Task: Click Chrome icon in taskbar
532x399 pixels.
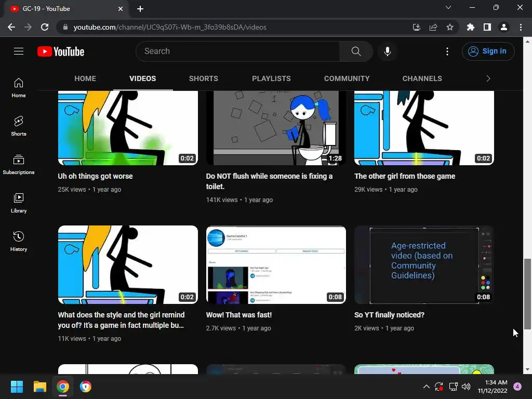Action: point(63,387)
